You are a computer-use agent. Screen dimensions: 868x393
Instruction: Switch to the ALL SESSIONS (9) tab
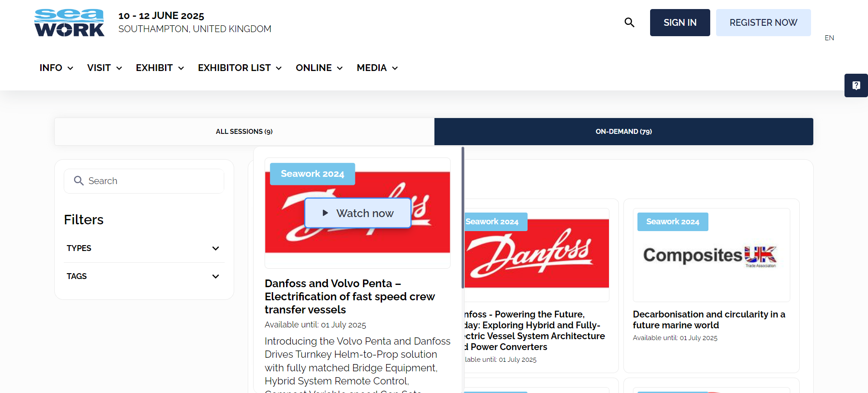pyautogui.click(x=244, y=132)
